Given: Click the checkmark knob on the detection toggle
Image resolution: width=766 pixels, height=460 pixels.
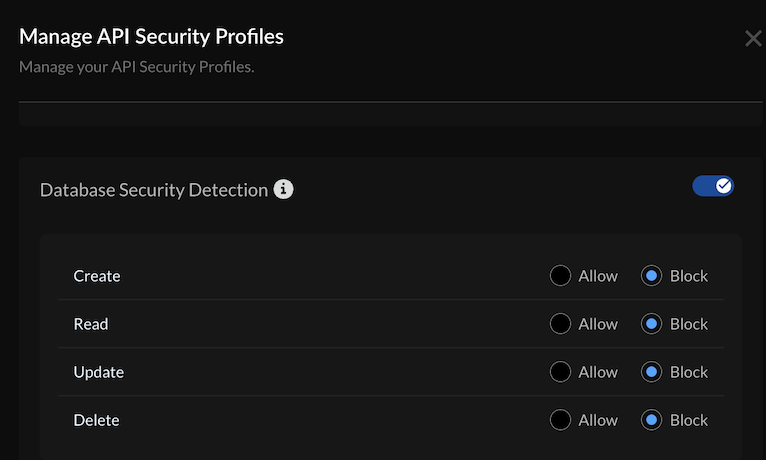Looking at the screenshot, I should (724, 186).
